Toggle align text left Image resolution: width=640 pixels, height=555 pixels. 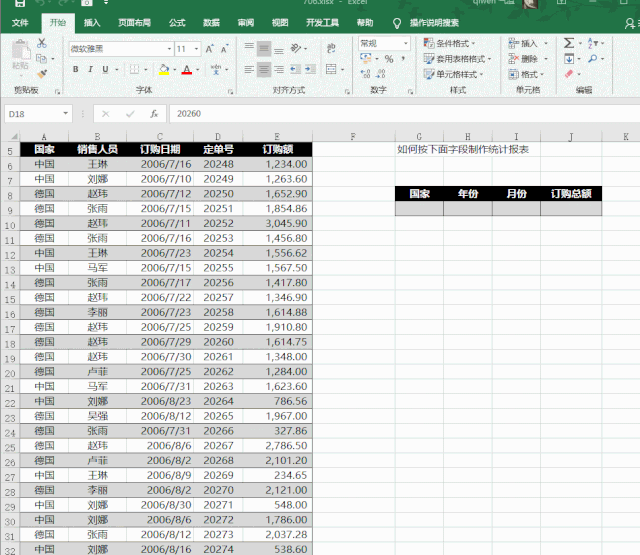pyautogui.click(x=249, y=69)
